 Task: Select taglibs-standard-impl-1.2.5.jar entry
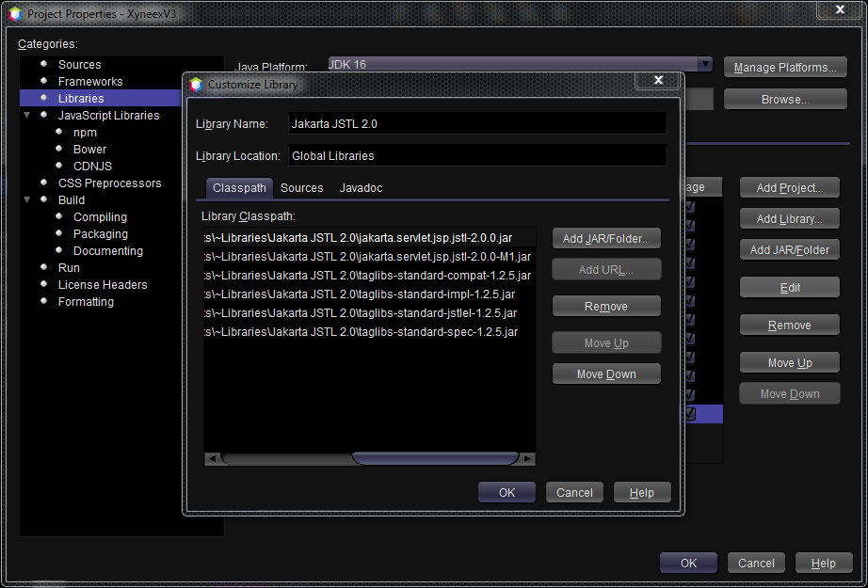click(370, 294)
